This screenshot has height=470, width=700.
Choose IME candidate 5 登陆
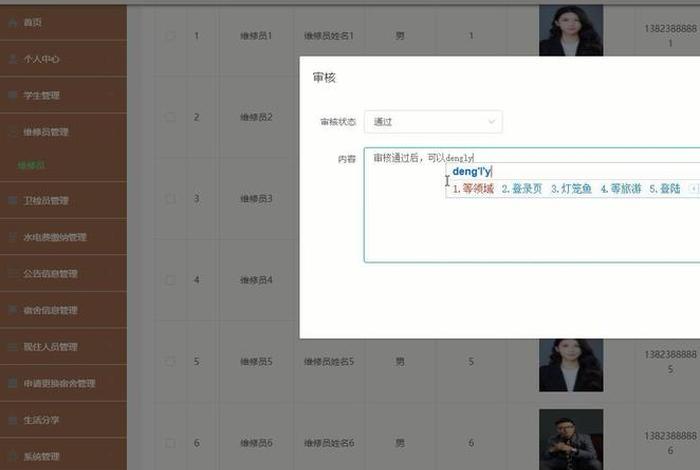point(665,189)
